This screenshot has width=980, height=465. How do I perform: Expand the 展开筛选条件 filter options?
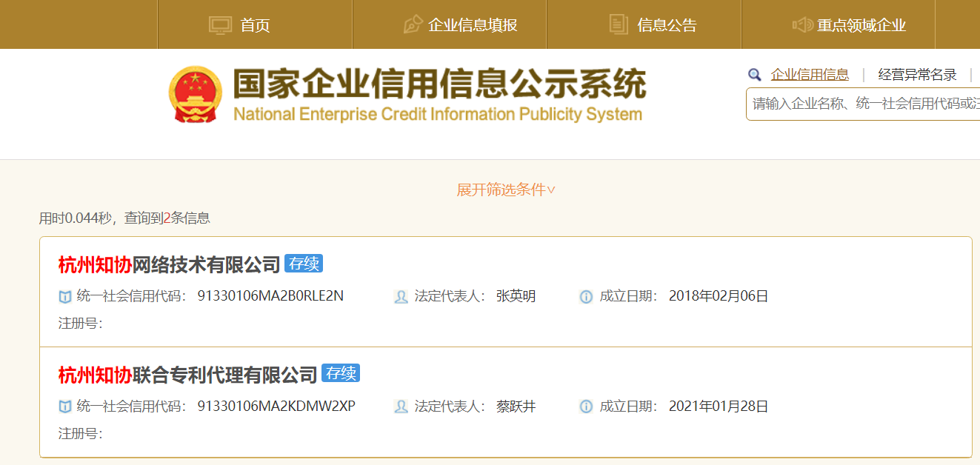[x=506, y=190]
